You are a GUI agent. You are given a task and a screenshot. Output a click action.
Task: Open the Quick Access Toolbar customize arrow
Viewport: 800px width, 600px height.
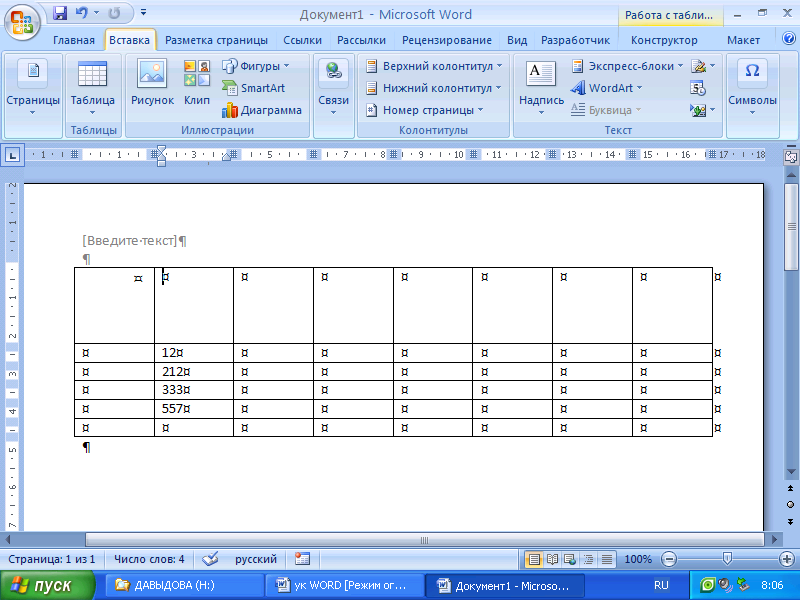[143, 12]
